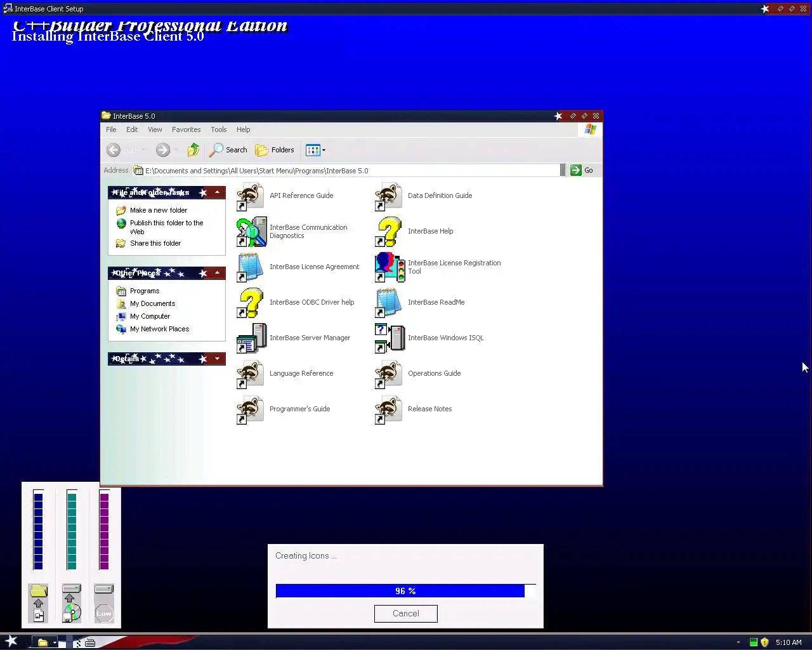Toggle the Folders pane button
The height and width of the screenshot is (650, 812).
click(275, 150)
